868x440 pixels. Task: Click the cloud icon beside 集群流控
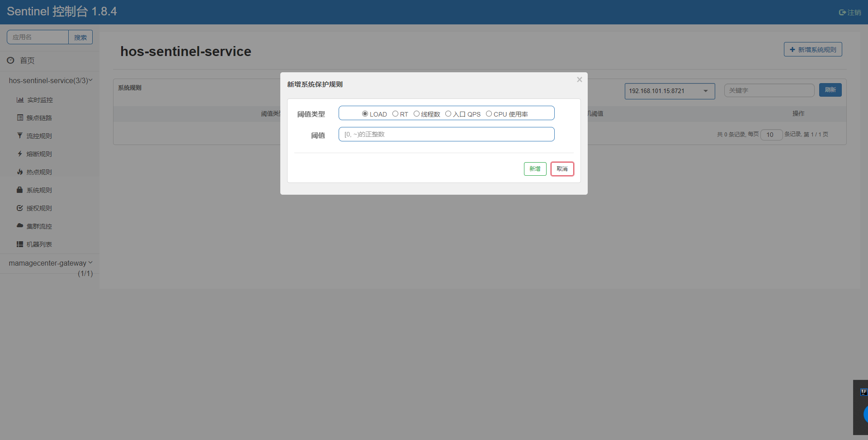pyautogui.click(x=20, y=225)
